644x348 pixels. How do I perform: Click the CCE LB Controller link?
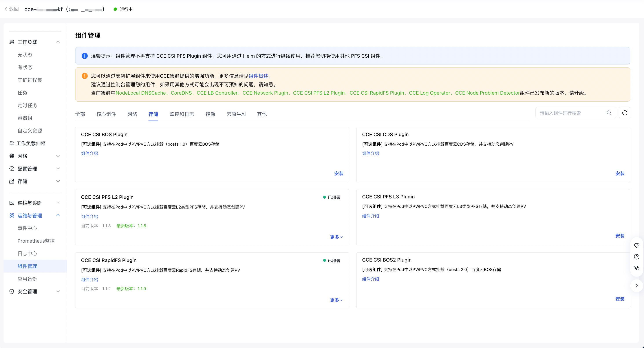coord(217,93)
